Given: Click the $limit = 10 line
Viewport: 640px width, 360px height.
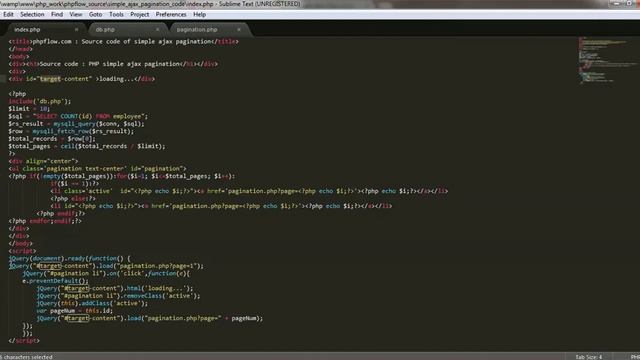Looking at the screenshot, I should (29, 109).
